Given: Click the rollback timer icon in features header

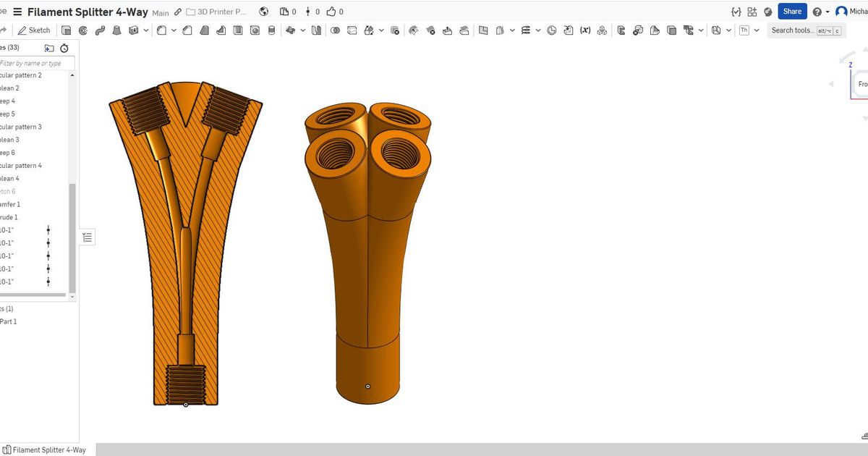Looking at the screenshot, I should tap(64, 48).
